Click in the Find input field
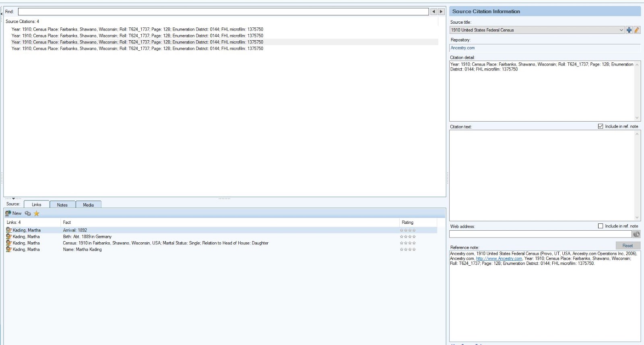Screen dimensions: 644x345 coord(223,12)
